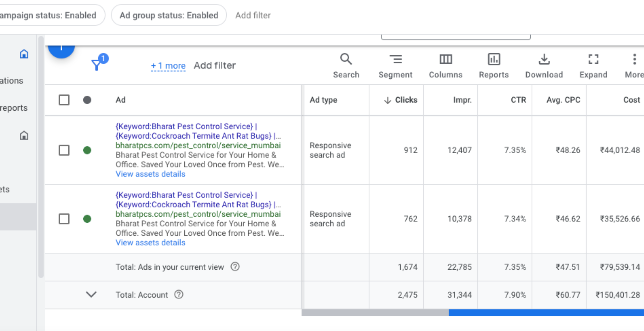This screenshot has height=331, width=644.
Task: Sort table by CTR column header
Action: point(518,100)
